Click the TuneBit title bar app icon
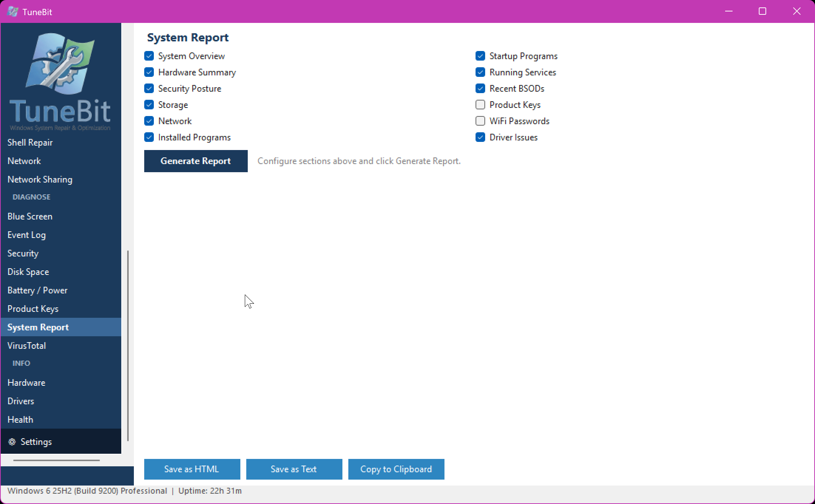This screenshot has width=815, height=504. tap(13, 11)
